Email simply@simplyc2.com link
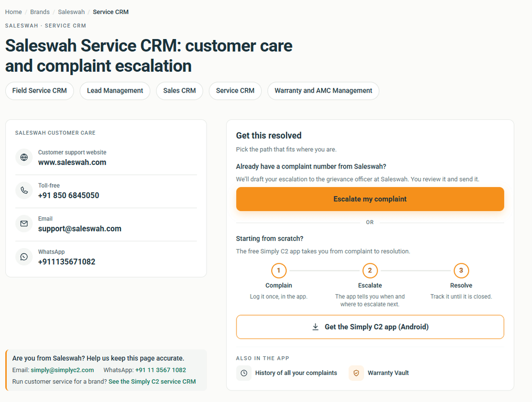The width and height of the screenshot is (532, 402). (x=62, y=370)
